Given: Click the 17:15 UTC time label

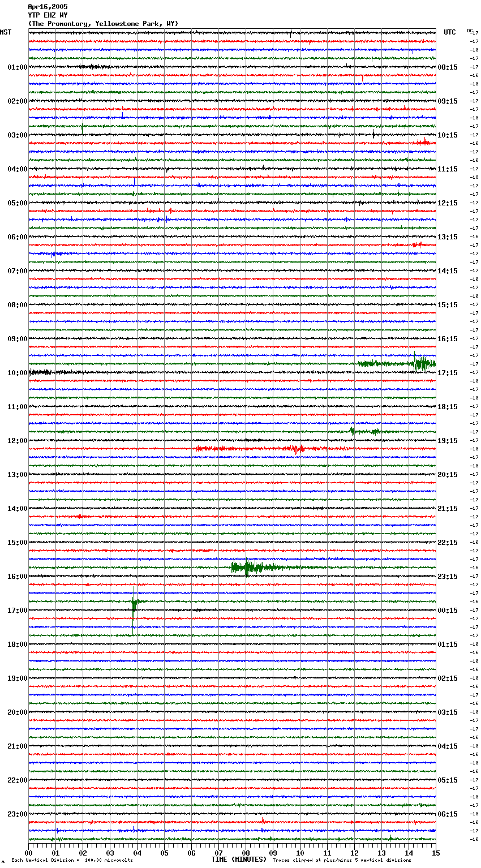Looking at the screenshot, I should (448, 373).
